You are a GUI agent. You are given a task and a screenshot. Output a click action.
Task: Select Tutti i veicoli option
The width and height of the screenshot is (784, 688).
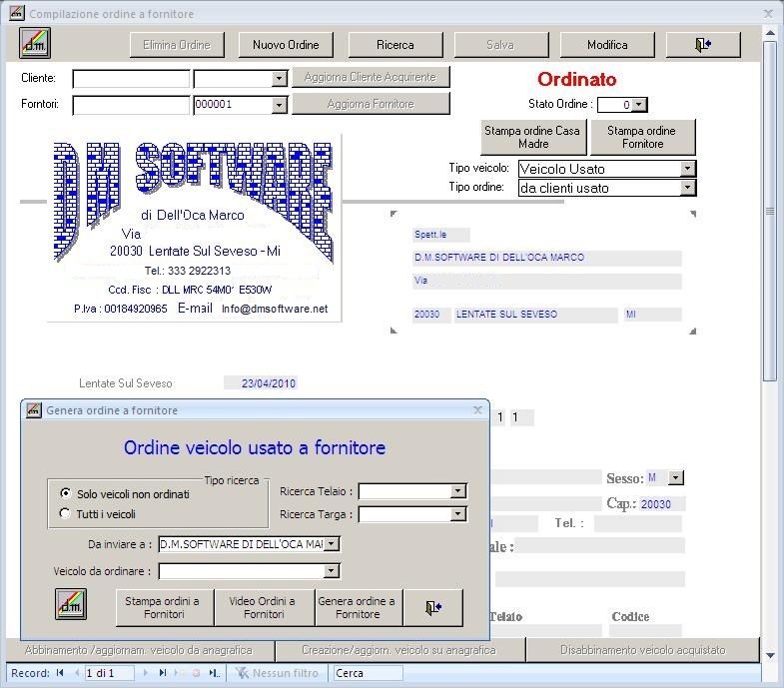pyautogui.click(x=65, y=513)
